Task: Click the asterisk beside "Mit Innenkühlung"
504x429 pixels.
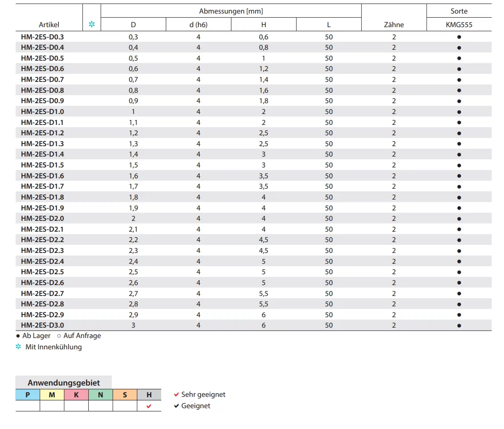Action: click(x=19, y=347)
